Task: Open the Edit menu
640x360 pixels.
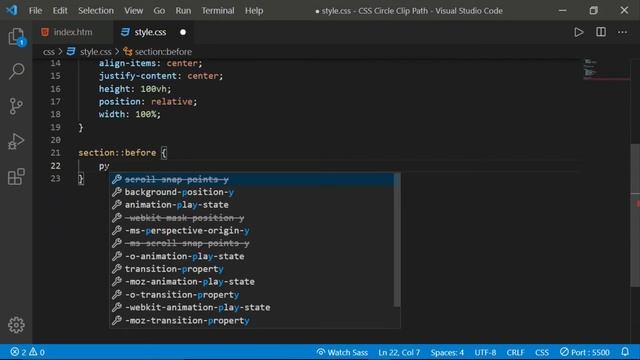Action: point(60,11)
